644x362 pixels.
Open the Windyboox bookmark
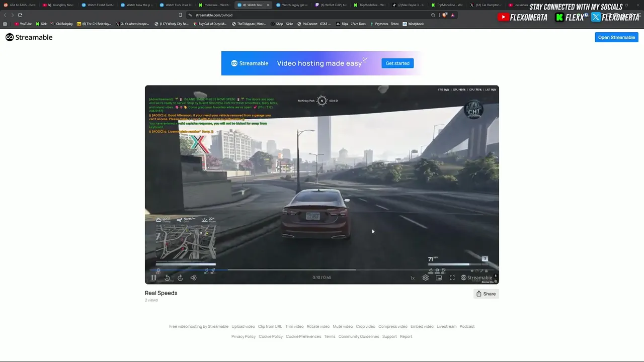[x=413, y=24]
